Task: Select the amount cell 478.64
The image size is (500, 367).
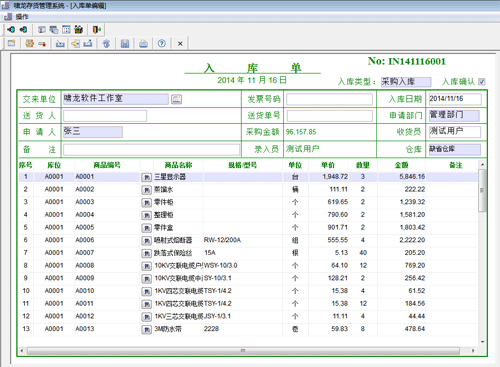Action: pyautogui.click(x=402, y=329)
